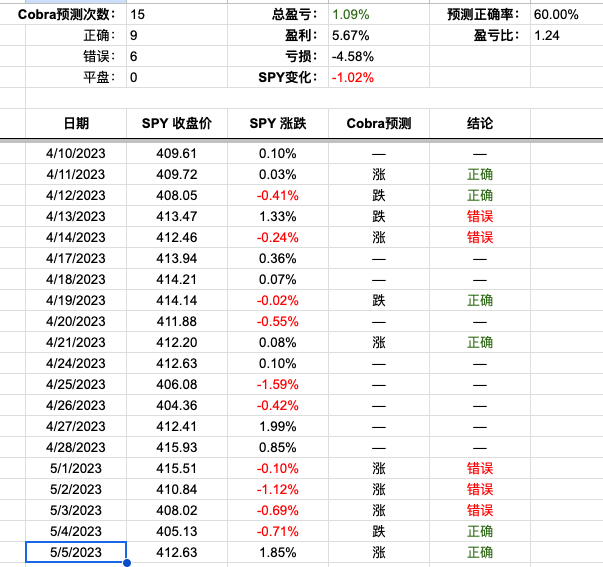Click the SPY变化 value -1.02%
The image size is (603, 567).
(x=379, y=77)
